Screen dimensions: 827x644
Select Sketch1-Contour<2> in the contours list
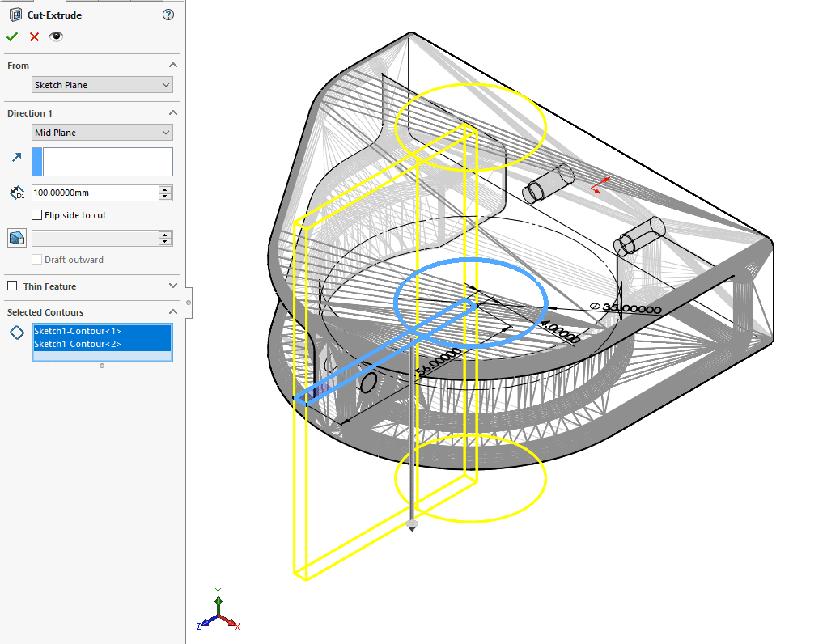[76, 343]
